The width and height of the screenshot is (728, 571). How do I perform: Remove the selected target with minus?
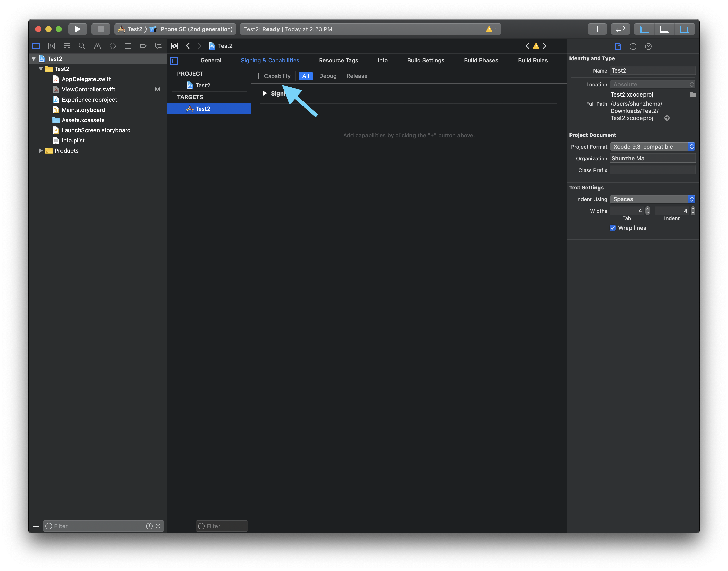[187, 526]
